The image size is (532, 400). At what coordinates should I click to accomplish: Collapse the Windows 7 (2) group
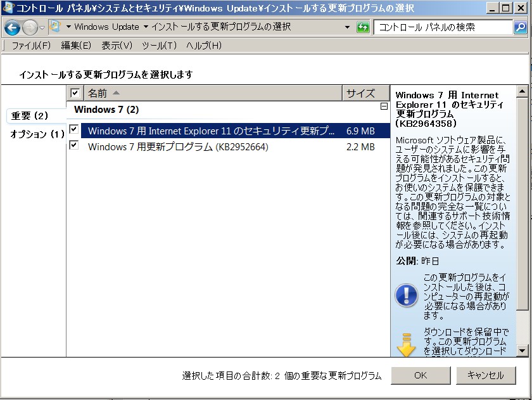[x=384, y=106]
